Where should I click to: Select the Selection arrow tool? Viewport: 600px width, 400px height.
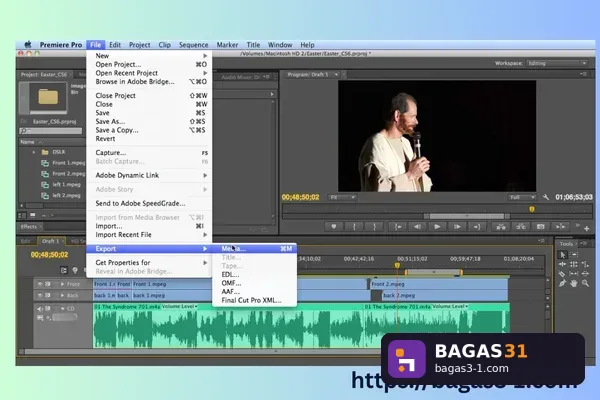[562, 255]
